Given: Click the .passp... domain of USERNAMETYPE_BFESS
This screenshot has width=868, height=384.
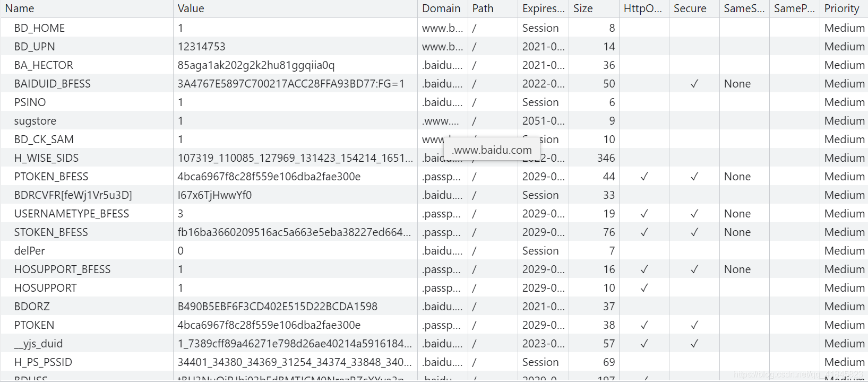Looking at the screenshot, I should [441, 214].
